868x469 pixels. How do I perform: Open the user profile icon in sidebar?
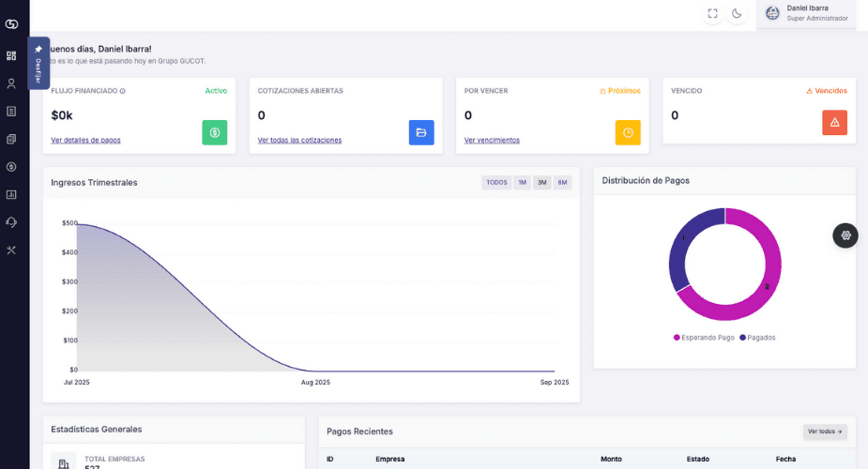coord(11,83)
